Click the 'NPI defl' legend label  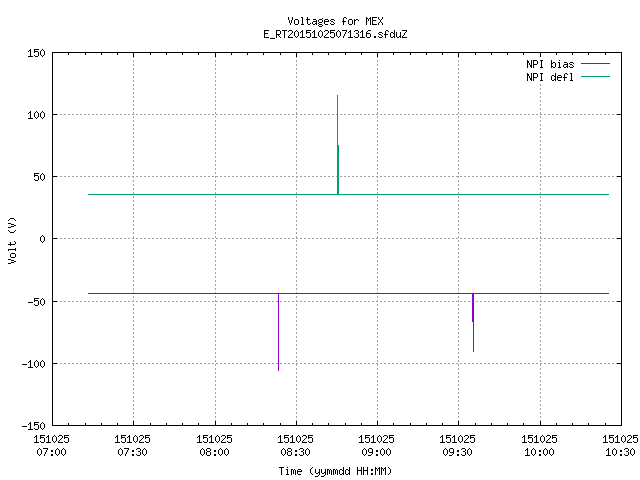click(x=550, y=77)
